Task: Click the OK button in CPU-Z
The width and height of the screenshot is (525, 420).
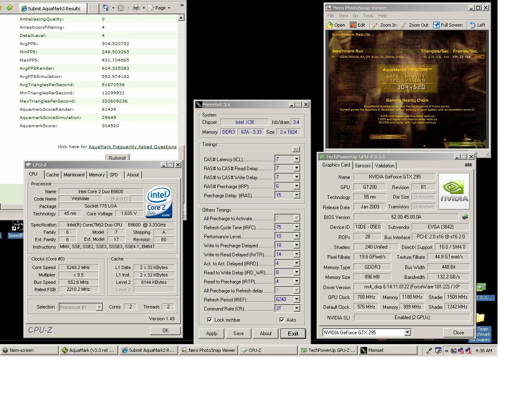Action: tap(165, 330)
